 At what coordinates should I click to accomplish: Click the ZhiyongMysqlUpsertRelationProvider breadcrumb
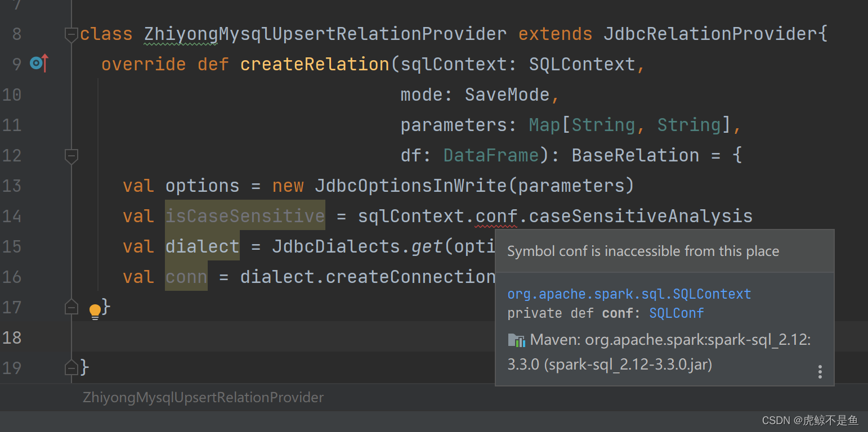point(203,398)
